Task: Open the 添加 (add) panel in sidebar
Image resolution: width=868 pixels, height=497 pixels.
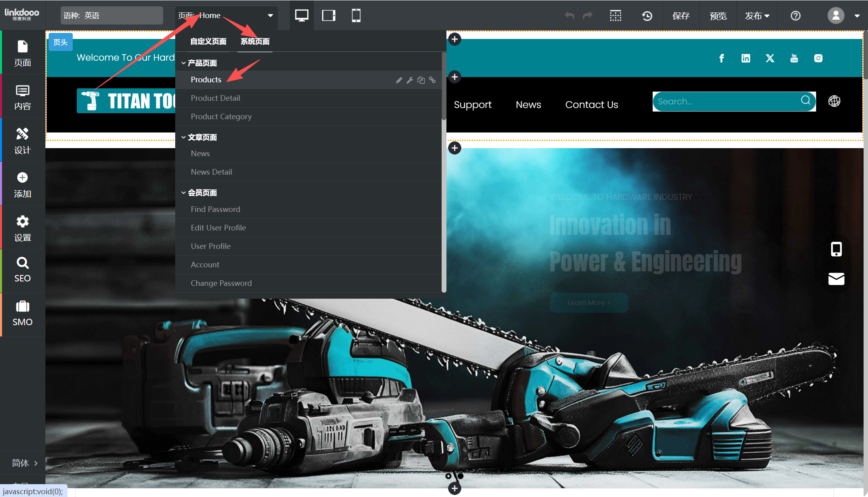Action: tap(23, 185)
